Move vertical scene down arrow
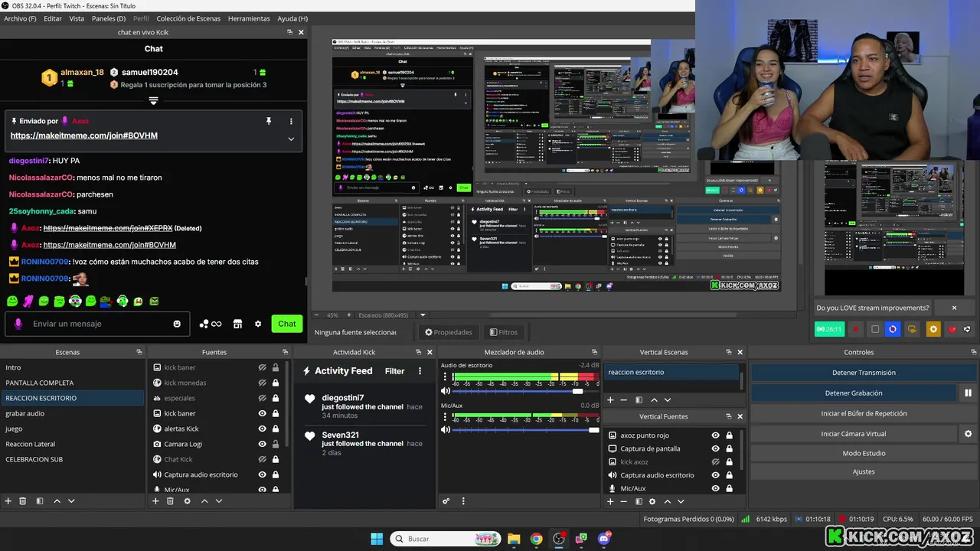 [668, 400]
